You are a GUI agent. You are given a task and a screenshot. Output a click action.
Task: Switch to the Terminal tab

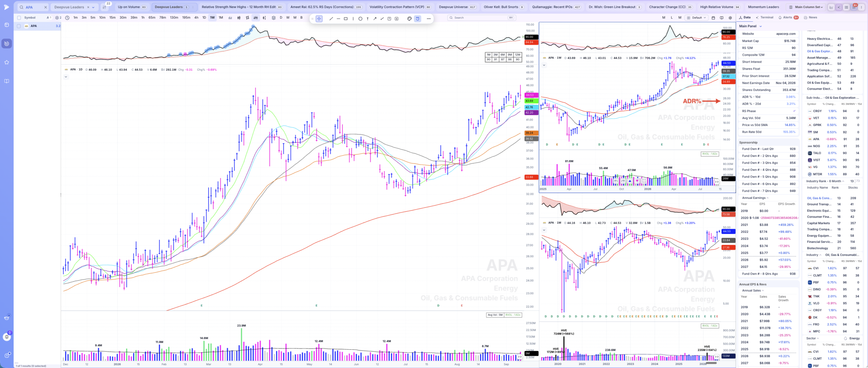764,17
